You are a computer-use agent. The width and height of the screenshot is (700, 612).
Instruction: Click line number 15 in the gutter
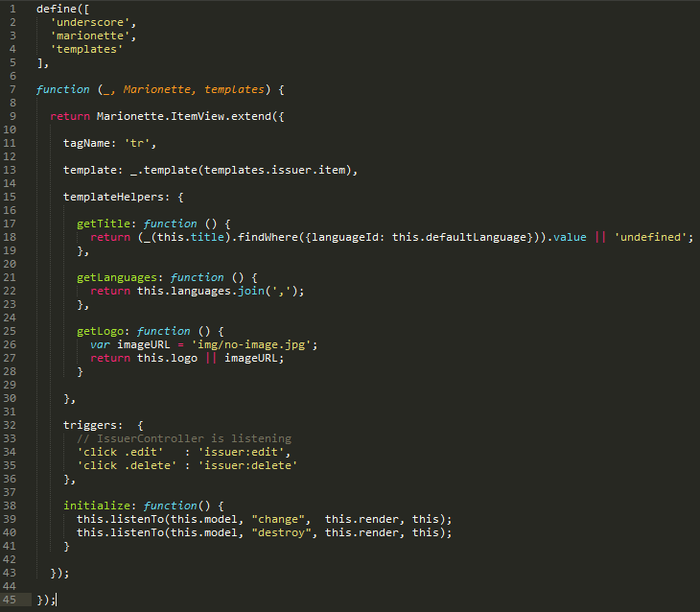click(x=10, y=197)
